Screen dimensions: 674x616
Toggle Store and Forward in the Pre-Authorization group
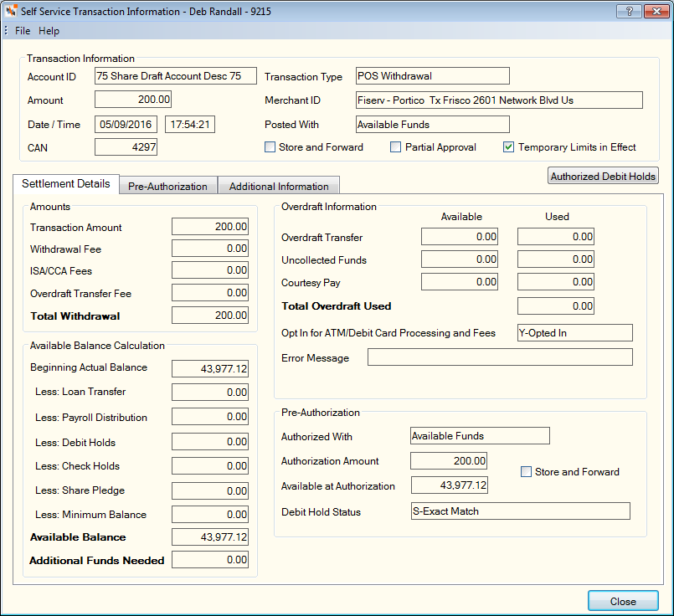click(x=526, y=472)
